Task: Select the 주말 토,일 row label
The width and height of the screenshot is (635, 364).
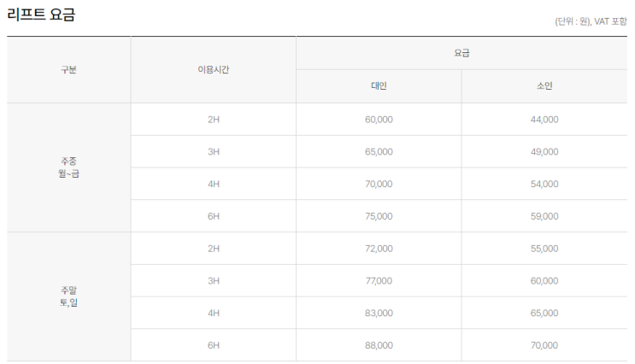Action: [68, 296]
